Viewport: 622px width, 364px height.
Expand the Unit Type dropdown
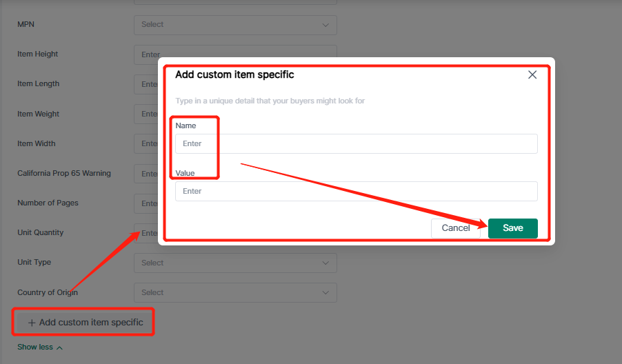(234, 263)
